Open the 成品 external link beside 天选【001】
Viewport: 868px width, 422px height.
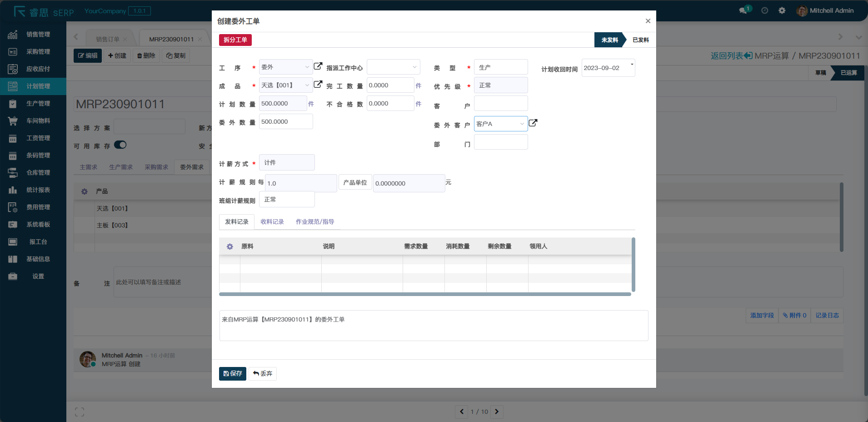(317, 84)
